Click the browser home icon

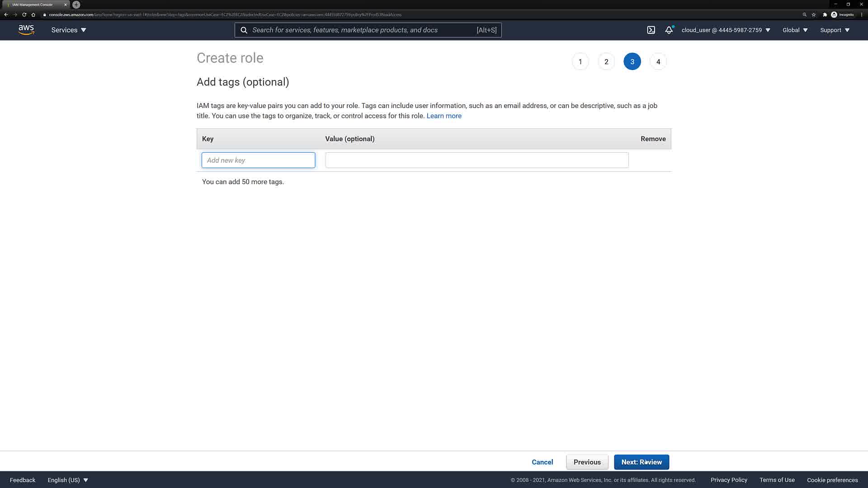(33, 14)
